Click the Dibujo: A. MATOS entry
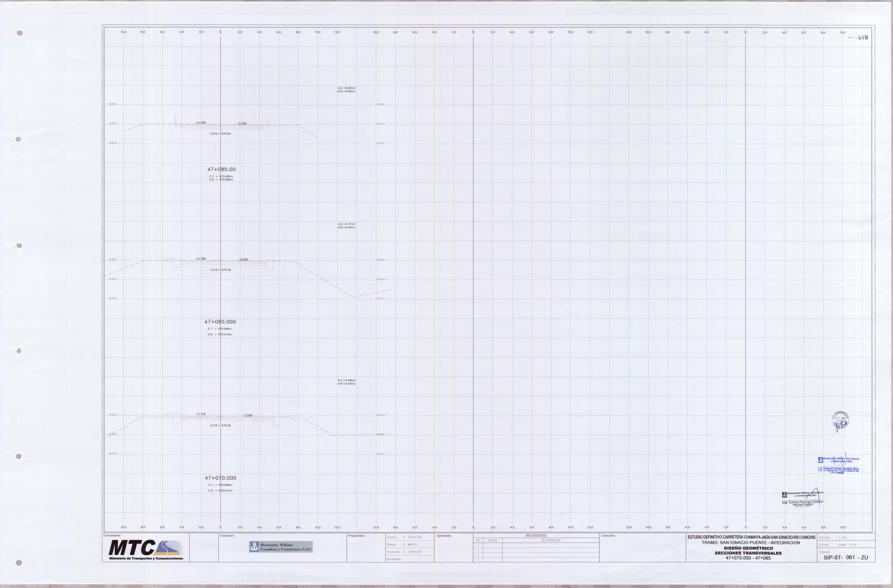Image resolution: width=893 pixels, height=588 pixels. tap(402, 545)
